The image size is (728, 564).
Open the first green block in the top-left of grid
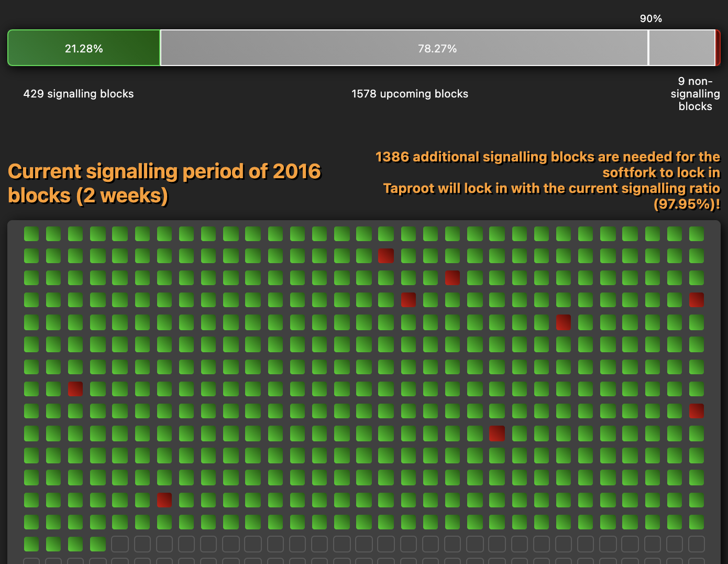(31, 234)
